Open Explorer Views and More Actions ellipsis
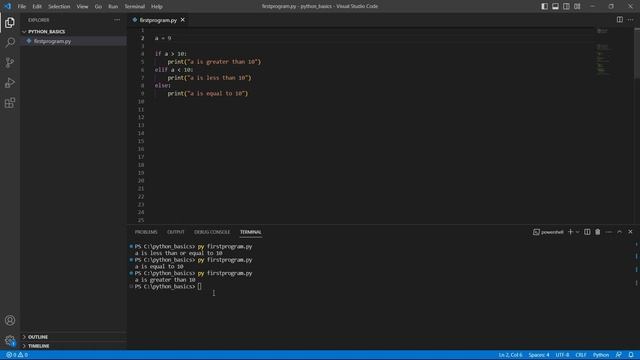Screen dimensions: 640x360 tap(117, 20)
